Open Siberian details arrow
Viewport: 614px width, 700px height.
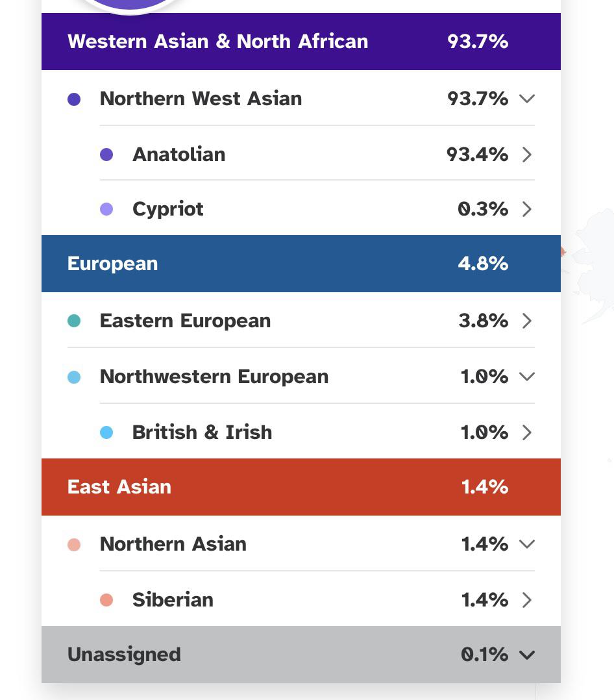527,600
